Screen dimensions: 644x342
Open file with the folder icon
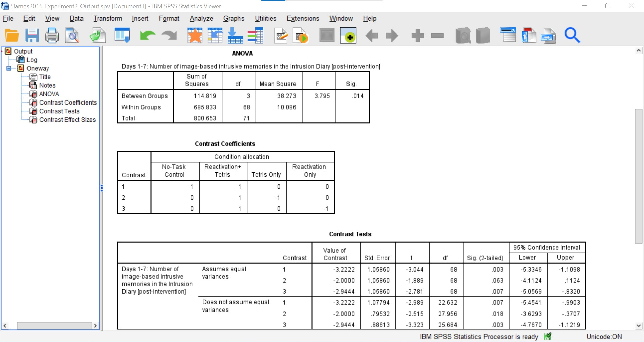12,36
